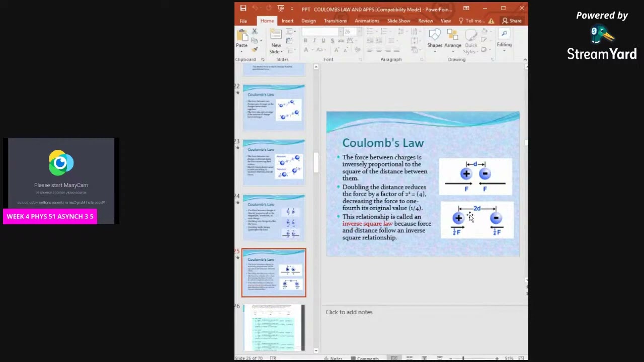Toggle Strikethrough formatting
The height and width of the screenshot is (362, 644).
[341, 40]
